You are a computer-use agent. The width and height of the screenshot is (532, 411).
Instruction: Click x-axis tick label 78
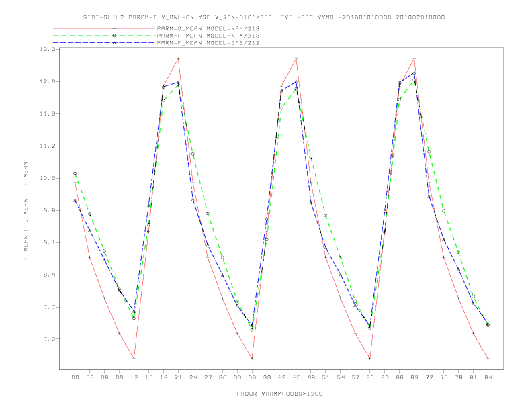click(x=459, y=377)
